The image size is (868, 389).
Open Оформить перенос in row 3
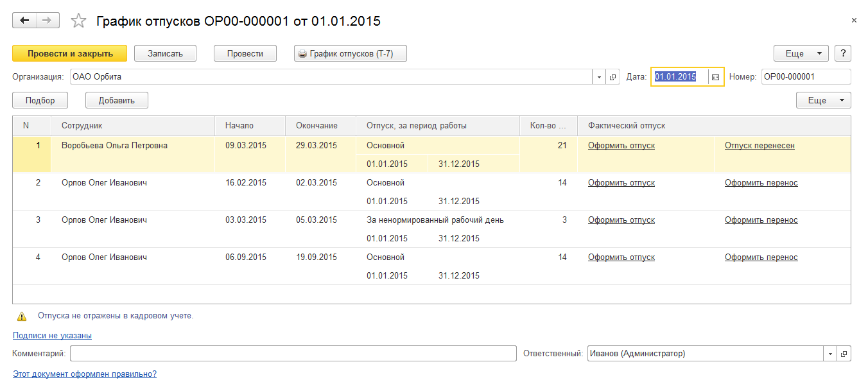point(761,220)
